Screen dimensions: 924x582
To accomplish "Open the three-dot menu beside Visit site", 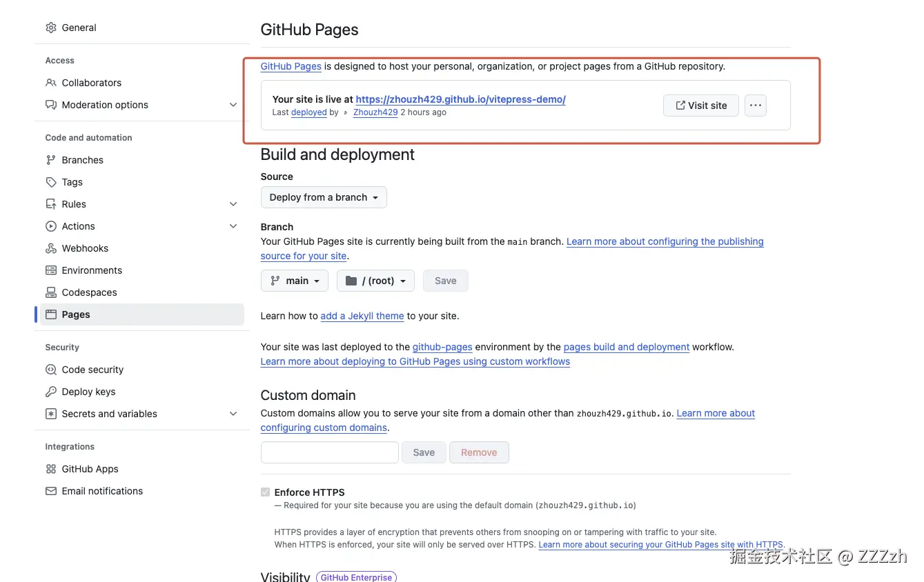I will click(756, 106).
